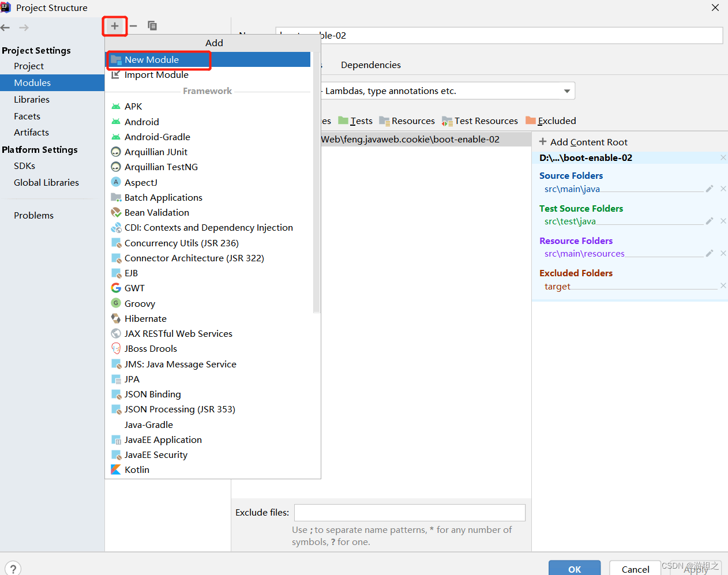Choose New Module from Add menu
Viewport: 728px width, 575px height.
[x=208, y=59]
